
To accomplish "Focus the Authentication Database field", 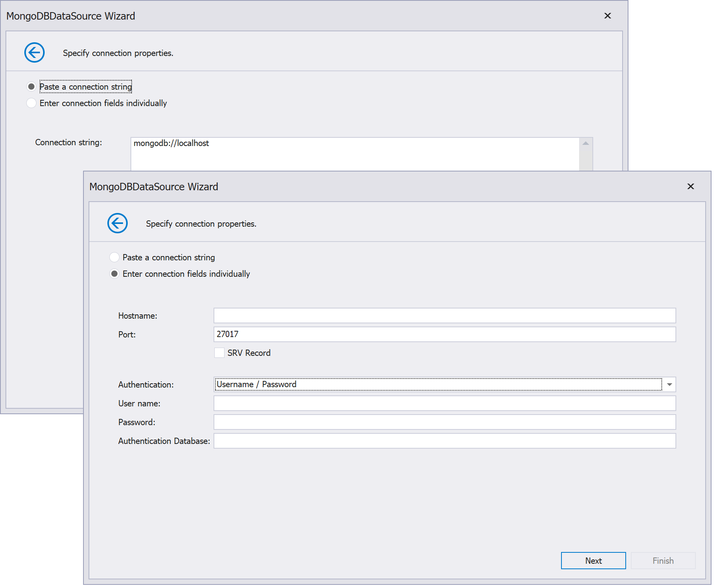I will [444, 441].
